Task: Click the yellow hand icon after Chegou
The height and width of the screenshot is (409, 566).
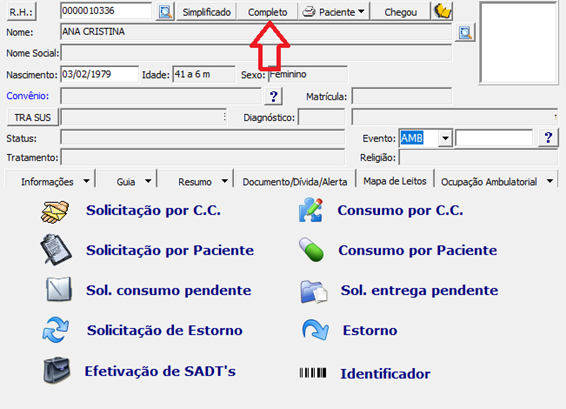Action: (x=442, y=12)
